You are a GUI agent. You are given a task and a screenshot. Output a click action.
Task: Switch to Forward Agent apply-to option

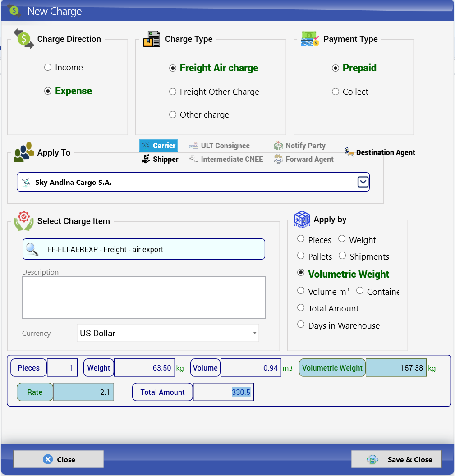[x=304, y=159]
